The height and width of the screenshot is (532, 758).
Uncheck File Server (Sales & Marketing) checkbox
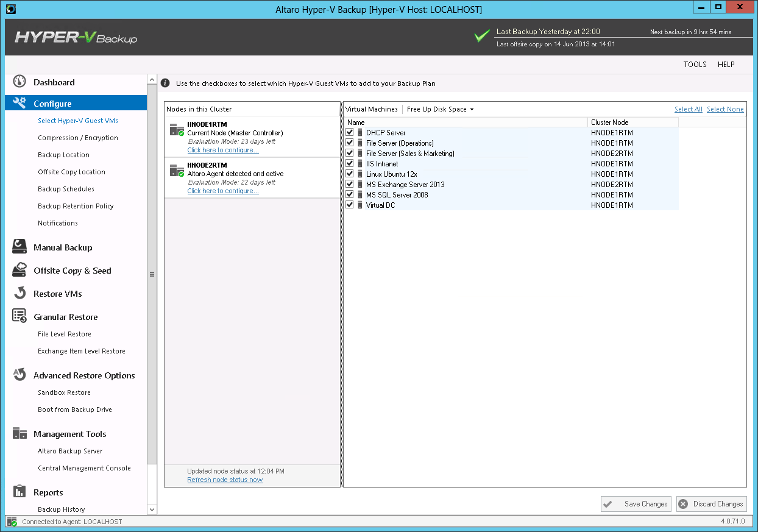pos(350,153)
